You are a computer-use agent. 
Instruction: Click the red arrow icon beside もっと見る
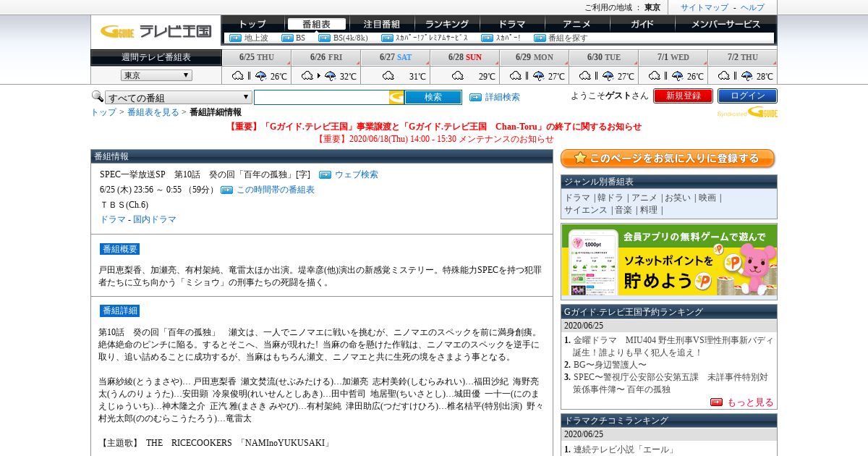pos(716,402)
